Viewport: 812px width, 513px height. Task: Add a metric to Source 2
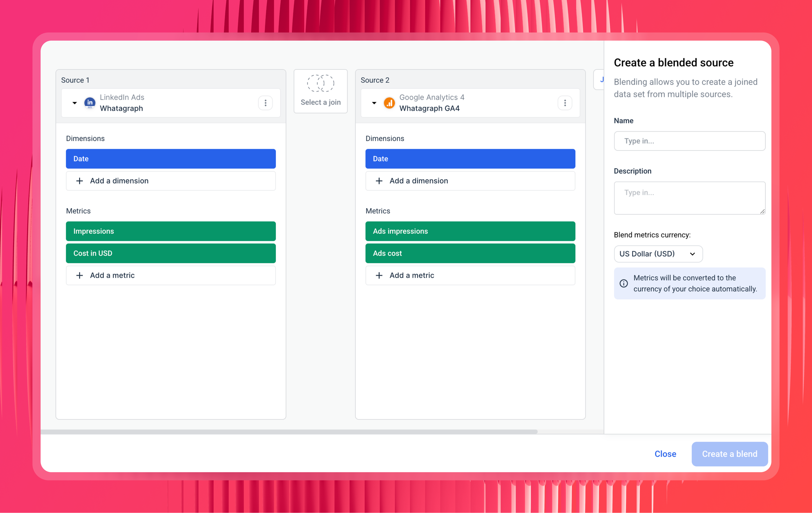[470, 275]
